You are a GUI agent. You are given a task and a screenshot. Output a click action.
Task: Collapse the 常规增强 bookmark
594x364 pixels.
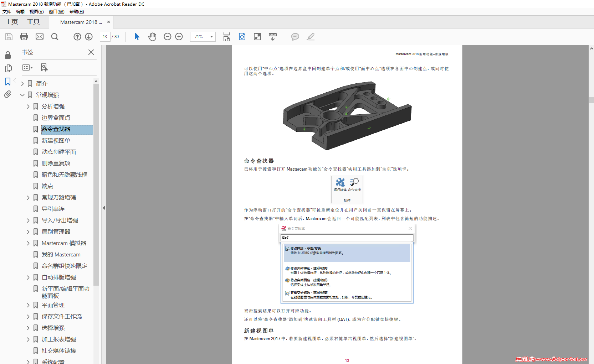[x=22, y=95]
